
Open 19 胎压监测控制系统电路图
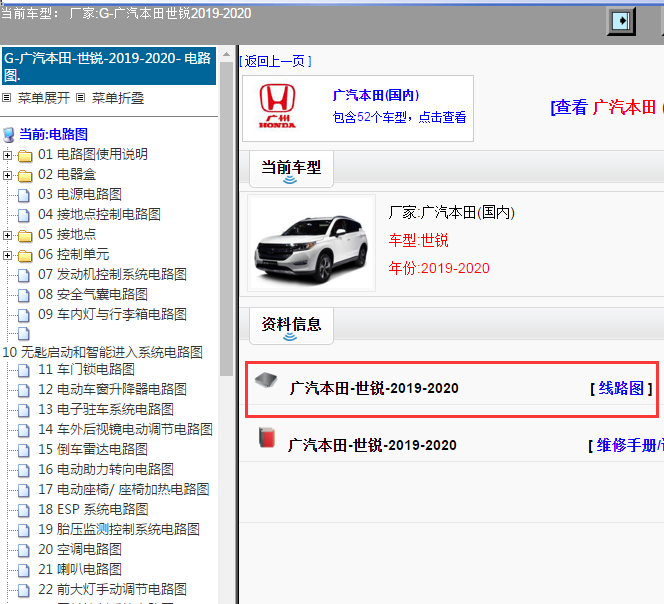point(119,529)
